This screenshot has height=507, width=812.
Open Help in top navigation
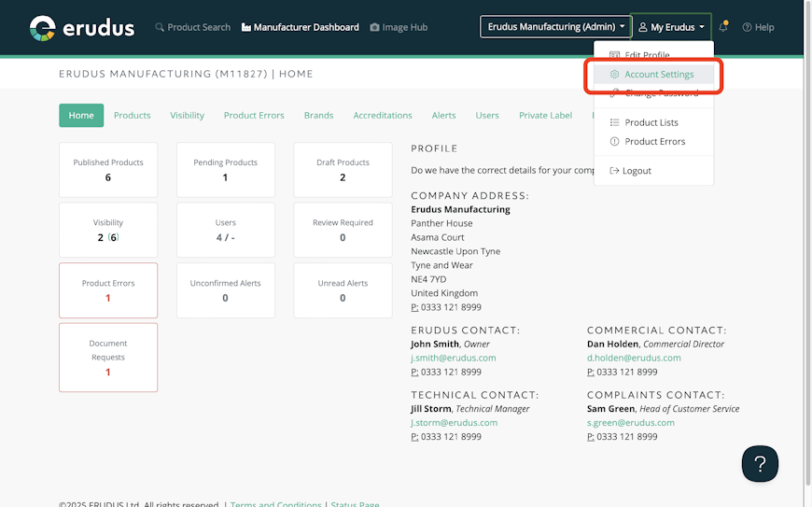click(x=758, y=27)
